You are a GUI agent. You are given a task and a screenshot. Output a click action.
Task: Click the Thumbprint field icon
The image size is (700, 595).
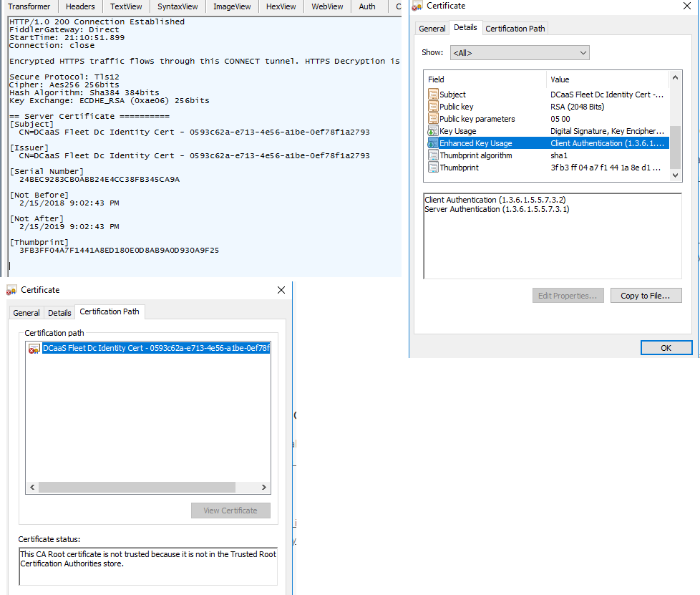click(x=433, y=168)
